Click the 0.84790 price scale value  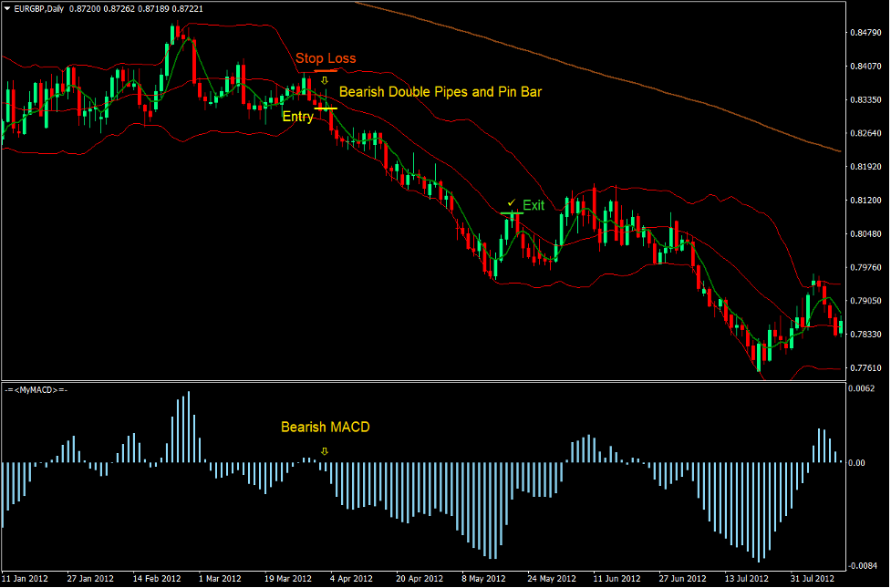866,33
